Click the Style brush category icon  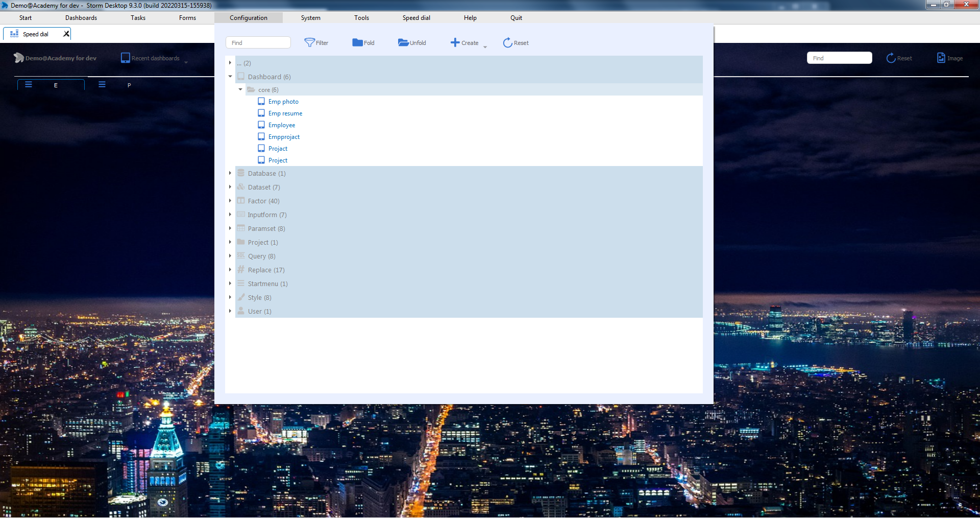241,297
